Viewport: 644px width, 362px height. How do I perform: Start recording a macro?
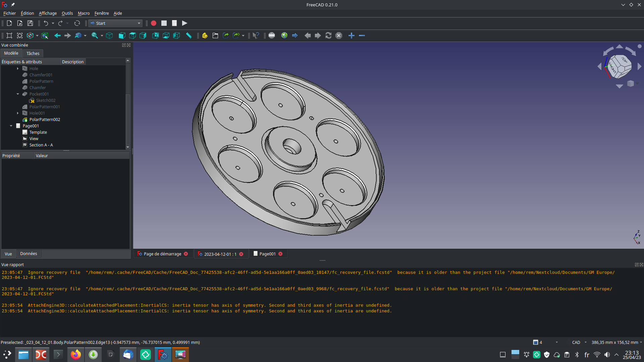[154, 23]
